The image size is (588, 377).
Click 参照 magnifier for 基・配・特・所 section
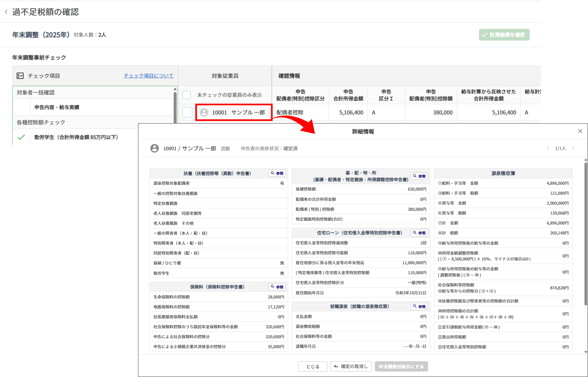(419, 176)
